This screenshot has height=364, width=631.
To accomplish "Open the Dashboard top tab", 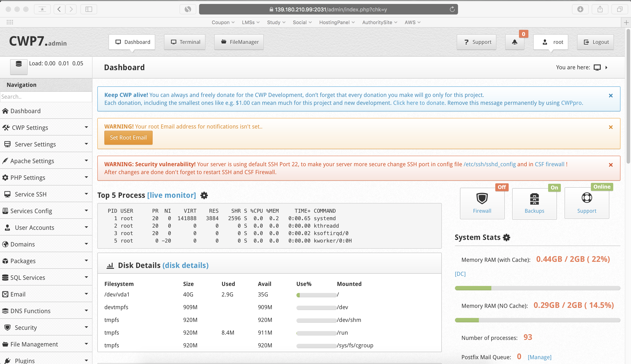I will coord(132,42).
